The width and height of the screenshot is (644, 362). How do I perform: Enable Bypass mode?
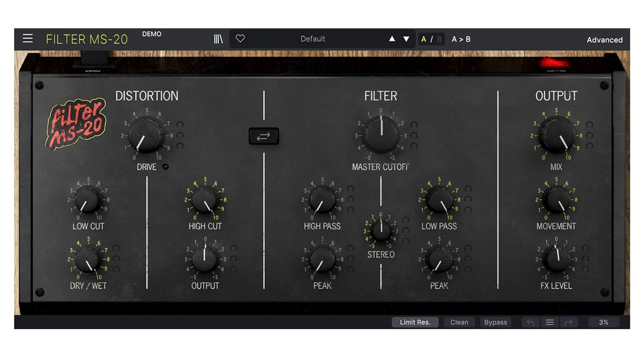[495, 322]
